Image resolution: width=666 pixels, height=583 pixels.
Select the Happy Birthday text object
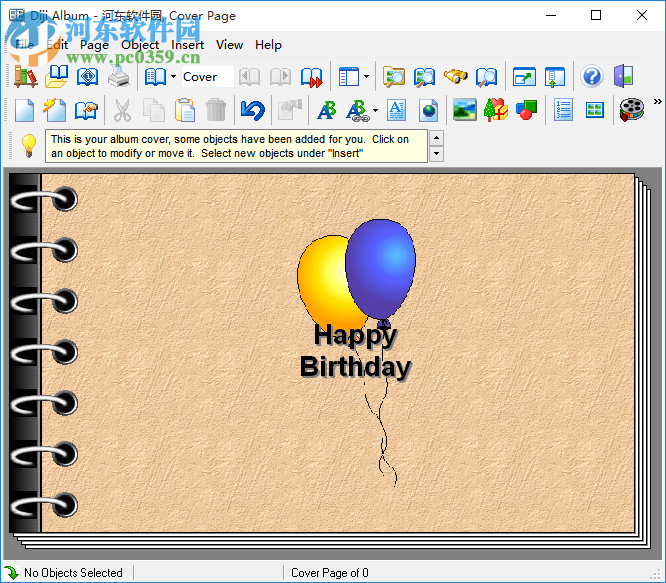pos(355,351)
